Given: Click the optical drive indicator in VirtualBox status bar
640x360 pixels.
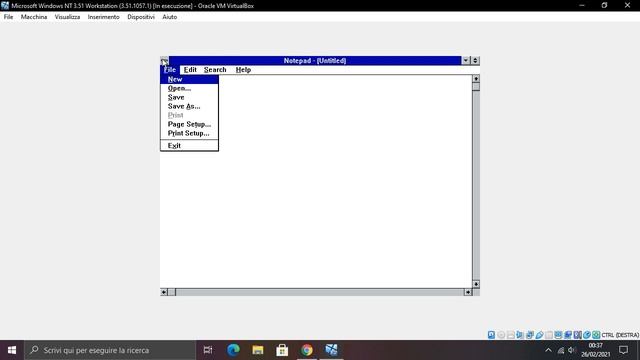Looking at the screenshot, I should point(501,335).
